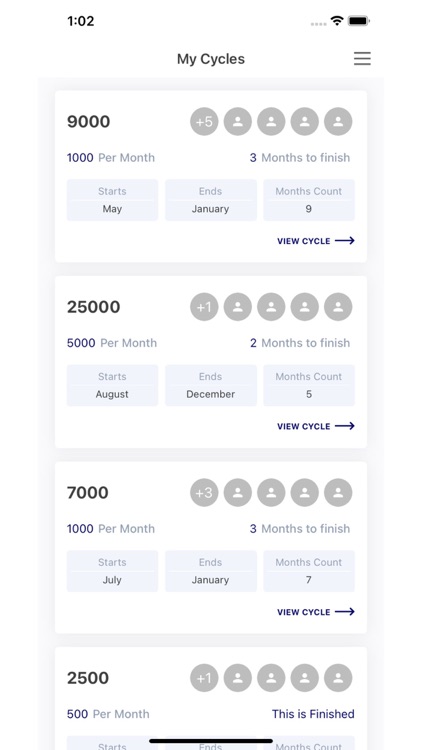Select last member avatar on 25000 cycle

pos(338,307)
